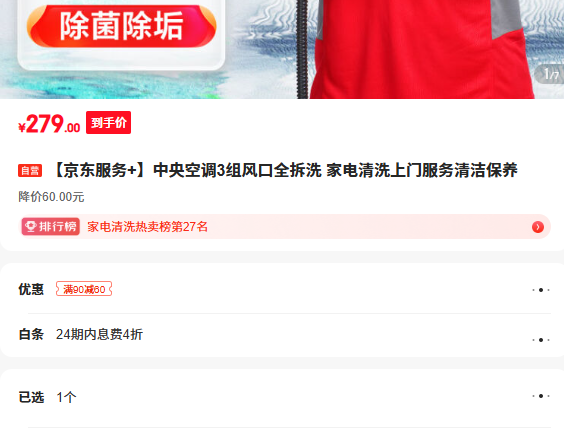Viewport: 564px width, 436px height.
Task: Tap the ¥279.00 price
Action: (49, 124)
